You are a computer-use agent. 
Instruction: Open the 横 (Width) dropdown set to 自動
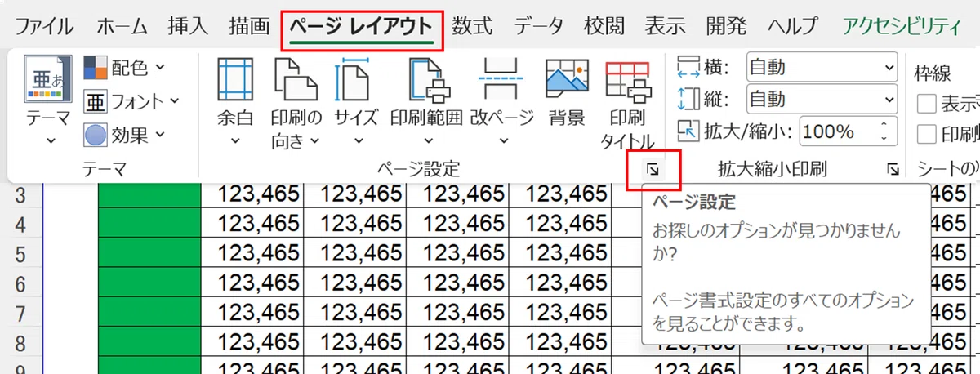pyautogui.click(x=822, y=68)
